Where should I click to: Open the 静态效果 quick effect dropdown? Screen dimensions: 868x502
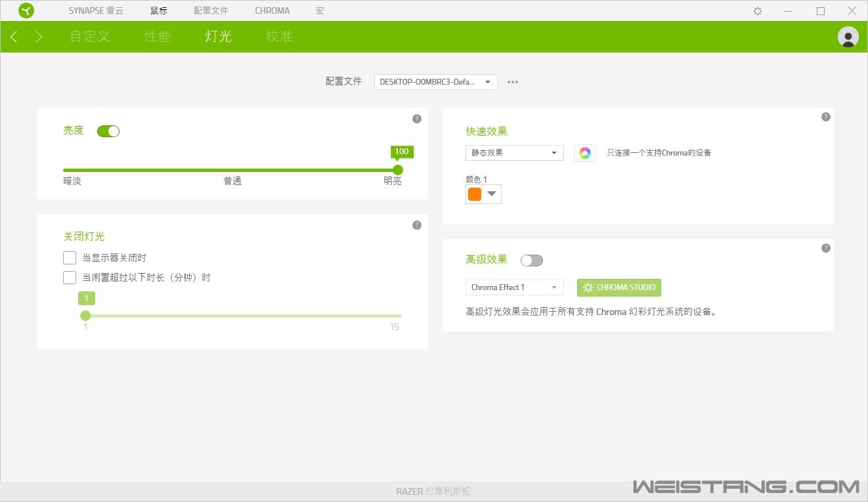point(515,153)
